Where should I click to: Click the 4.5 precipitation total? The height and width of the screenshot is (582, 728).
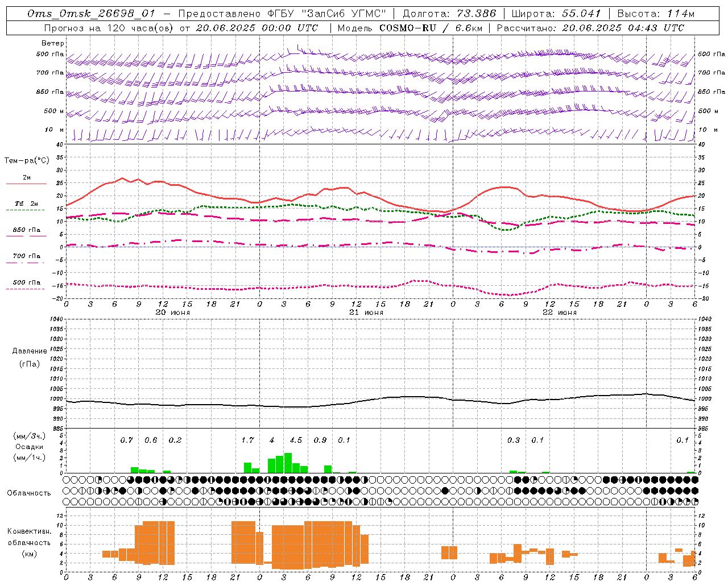(x=296, y=440)
